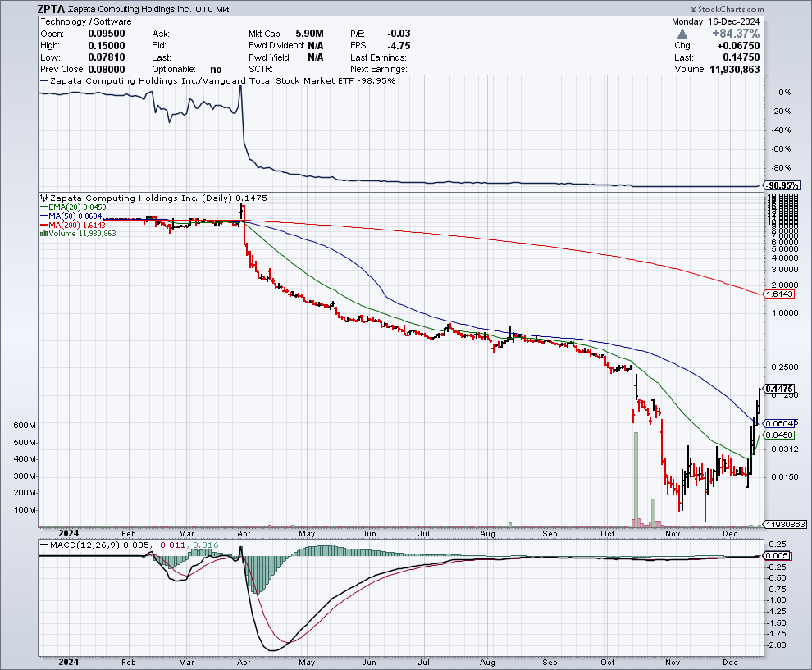This screenshot has height=670, width=812.
Task: Click the Nov label on MACD panel axis
Action: point(673,663)
